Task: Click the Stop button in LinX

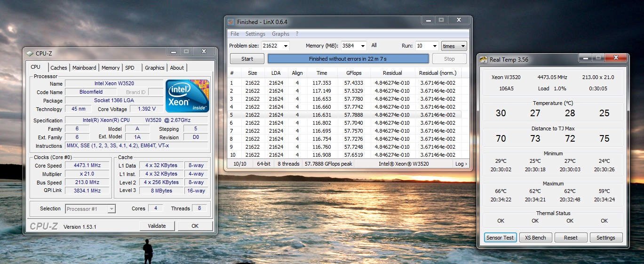Action: pos(449,59)
